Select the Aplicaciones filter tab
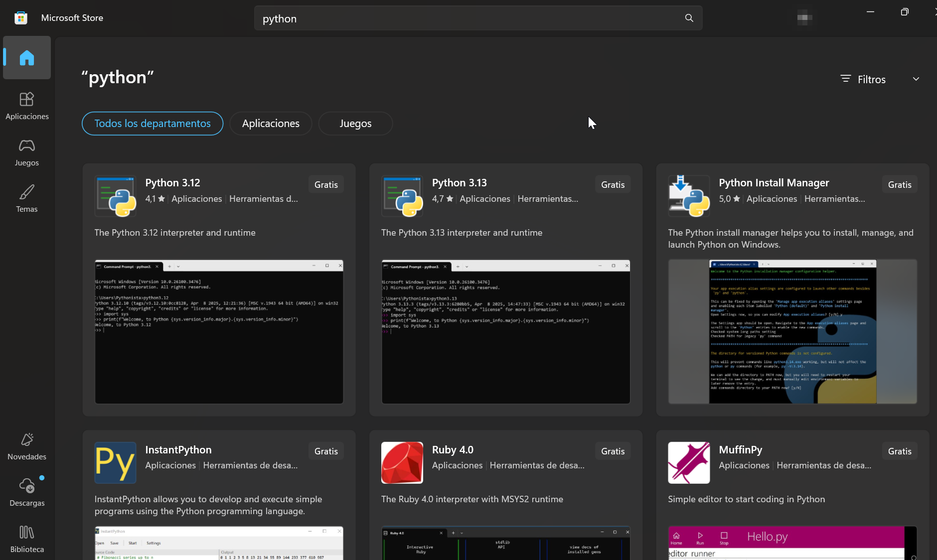Image resolution: width=937 pixels, height=560 pixels. [x=271, y=124]
